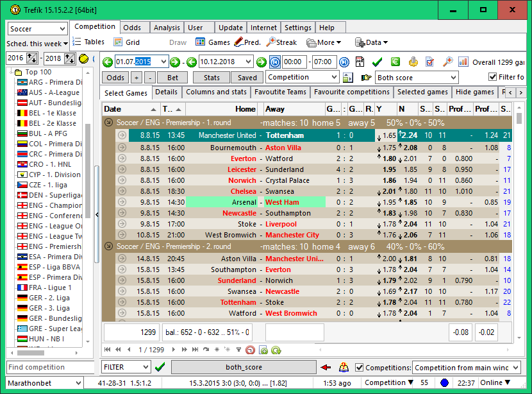The width and height of the screenshot is (532, 394).
Task: Uncheck the Competitions checkbox
Action: 360,368
